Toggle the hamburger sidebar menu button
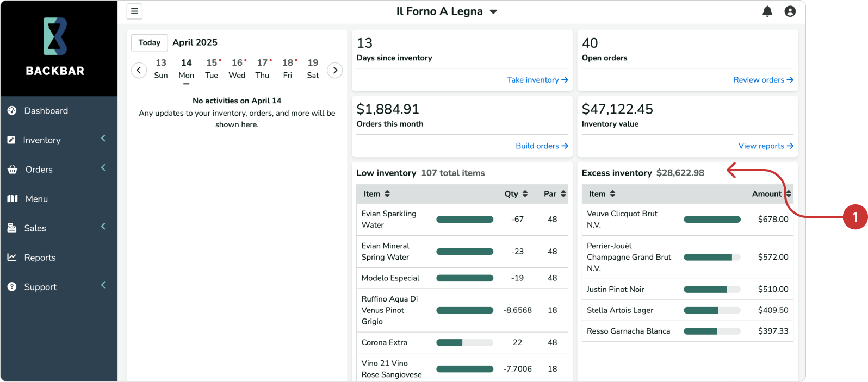 pos(134,11)
